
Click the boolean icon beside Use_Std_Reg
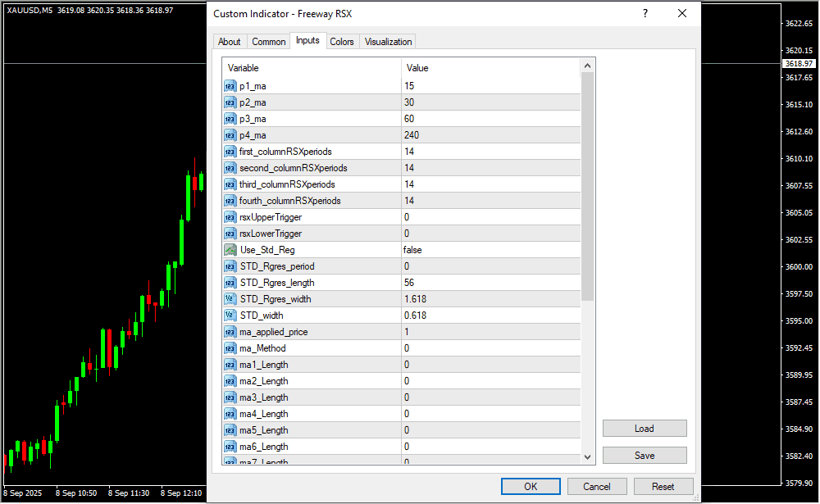[230, 250]
